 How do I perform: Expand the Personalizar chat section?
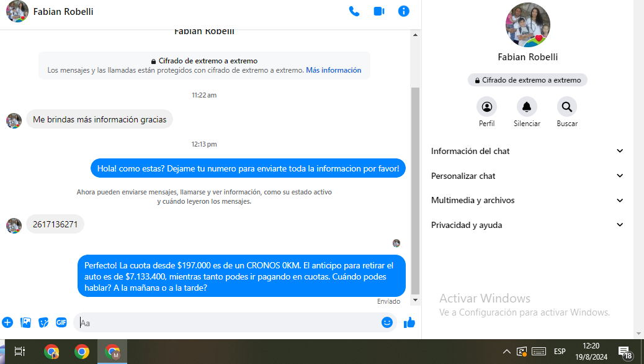[x=526, y=176]
